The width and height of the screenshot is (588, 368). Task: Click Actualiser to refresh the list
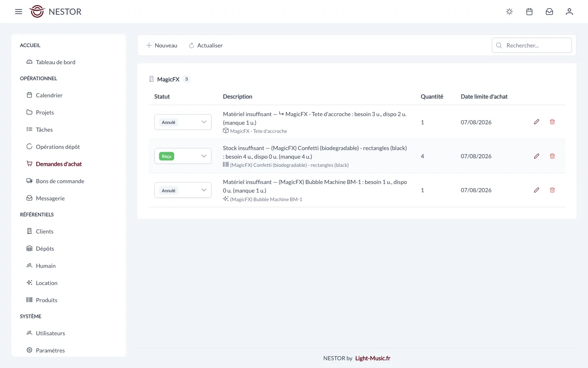click(x=206, y=45)
